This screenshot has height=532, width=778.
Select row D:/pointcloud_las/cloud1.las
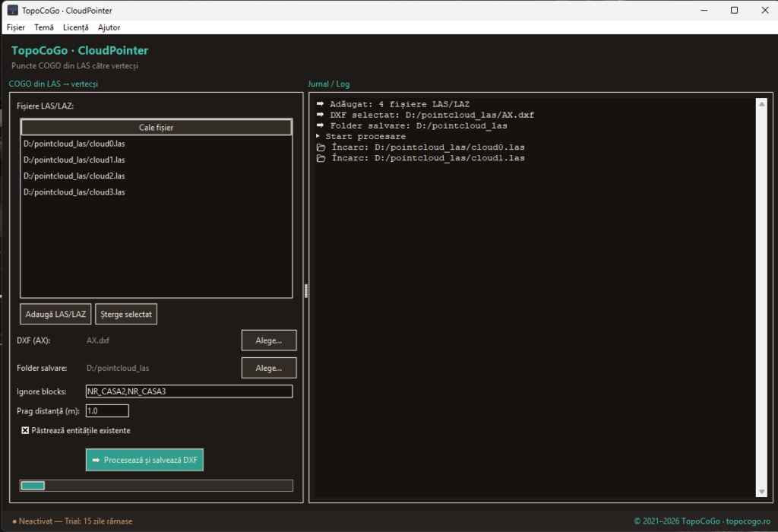(x=157, y=160)
